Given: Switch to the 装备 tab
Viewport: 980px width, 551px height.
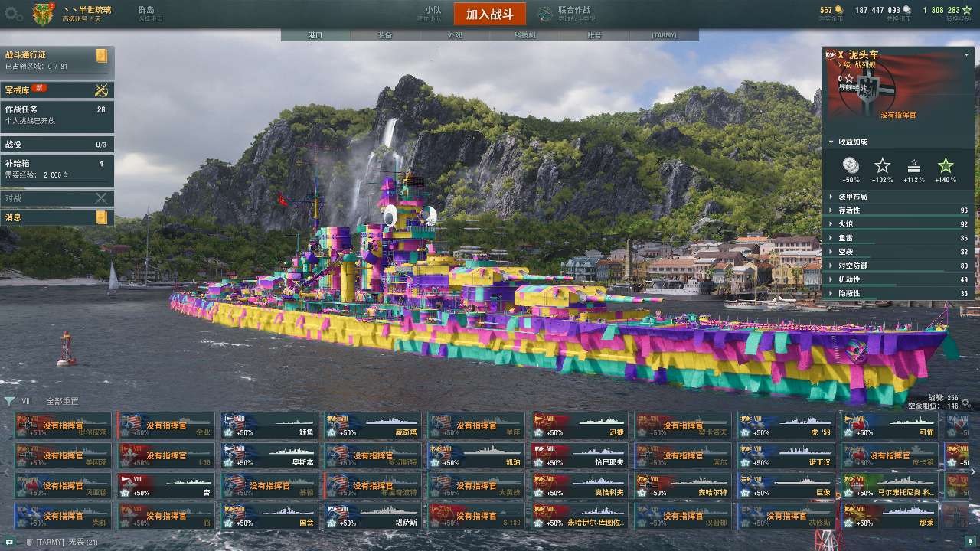Looking at the screenshot, I should 385,35.
